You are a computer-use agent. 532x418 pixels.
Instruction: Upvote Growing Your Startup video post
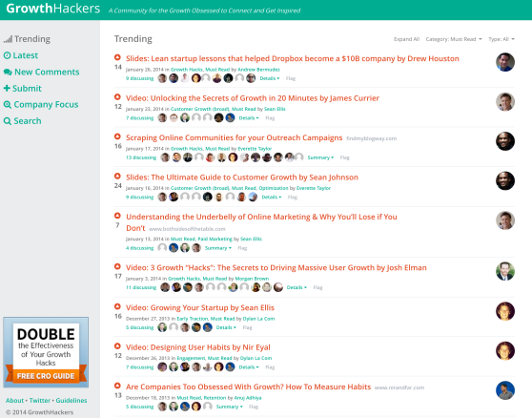[117, 306]
